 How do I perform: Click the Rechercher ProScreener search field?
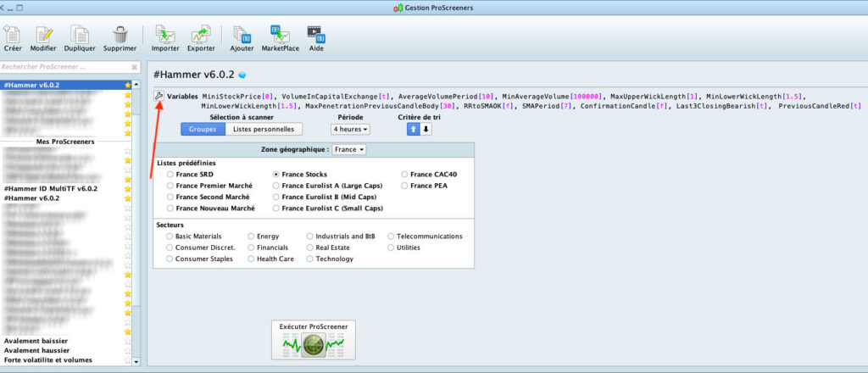click(64, 67)
